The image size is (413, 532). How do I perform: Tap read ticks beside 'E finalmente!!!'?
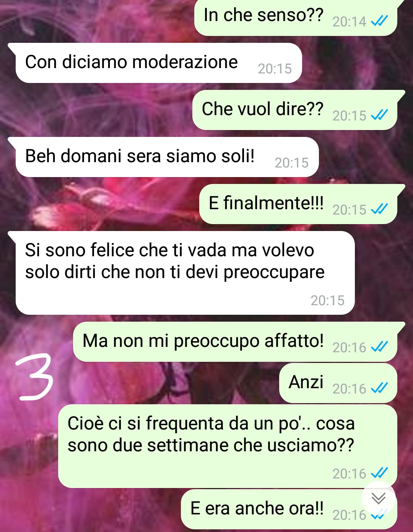380,209
